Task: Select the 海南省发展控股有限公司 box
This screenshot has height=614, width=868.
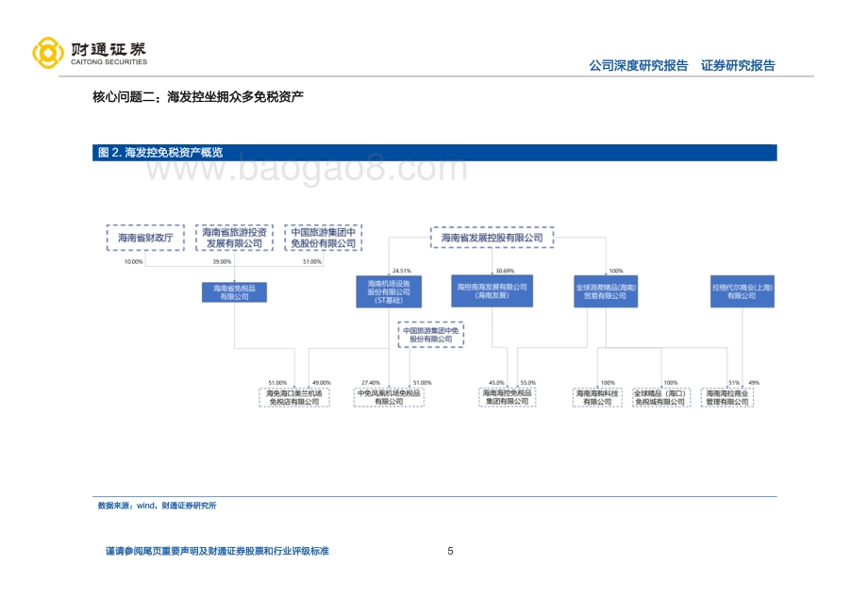Action: pos(492,238)
